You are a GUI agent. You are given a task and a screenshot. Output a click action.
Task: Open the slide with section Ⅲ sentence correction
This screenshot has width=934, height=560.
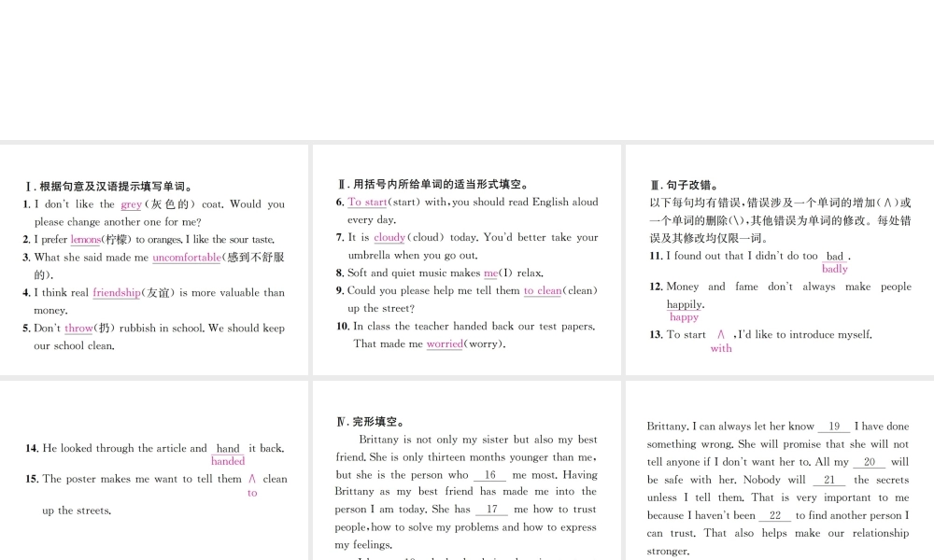point(780,259)
